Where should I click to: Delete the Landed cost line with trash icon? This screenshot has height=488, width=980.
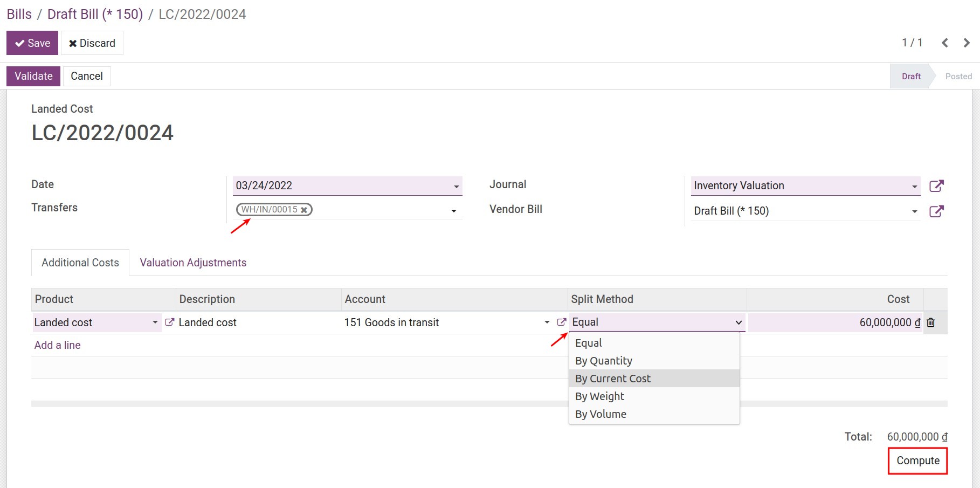tap(931, 322)
